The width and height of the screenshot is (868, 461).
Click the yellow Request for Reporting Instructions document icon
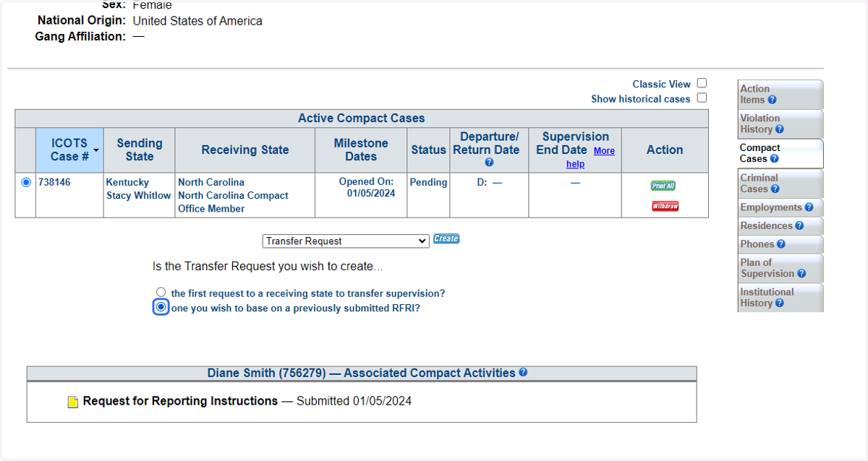click(x=73, y=402)
